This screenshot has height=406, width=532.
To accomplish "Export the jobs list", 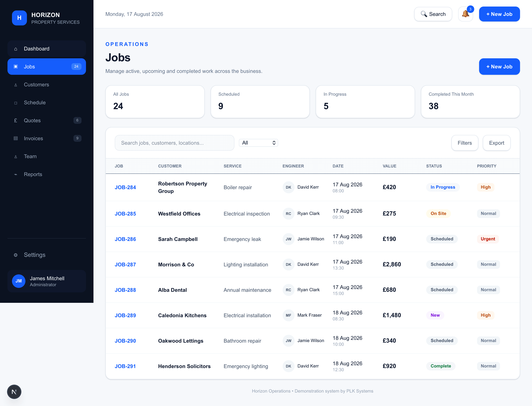I will [x=496, y=143].
